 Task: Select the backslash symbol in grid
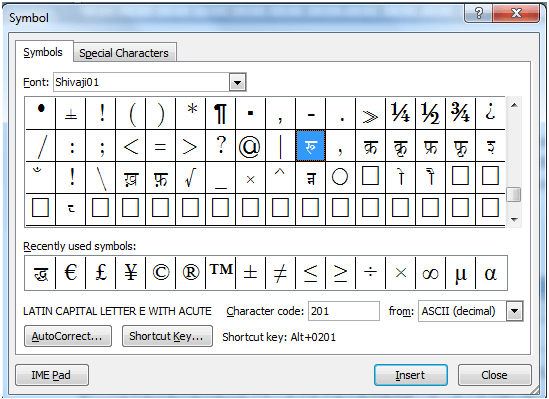pos(100,177)
